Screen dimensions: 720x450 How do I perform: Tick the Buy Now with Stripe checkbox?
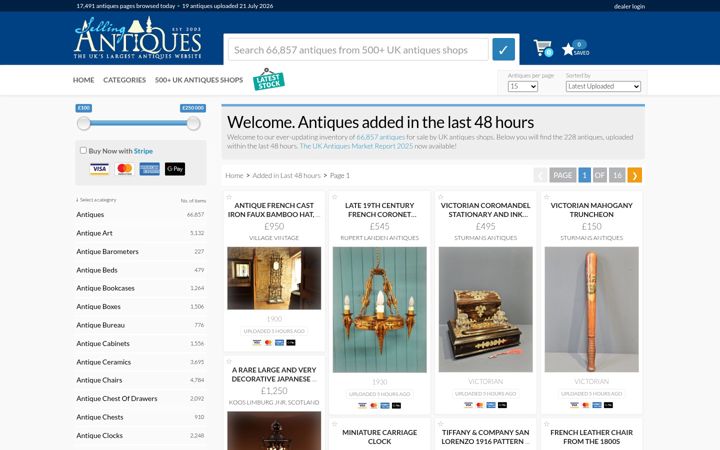click(x=83, y=150)
